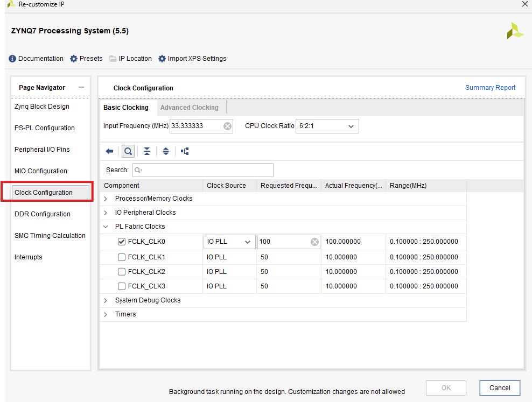Select the Clock Configuration page

[51, 193]
